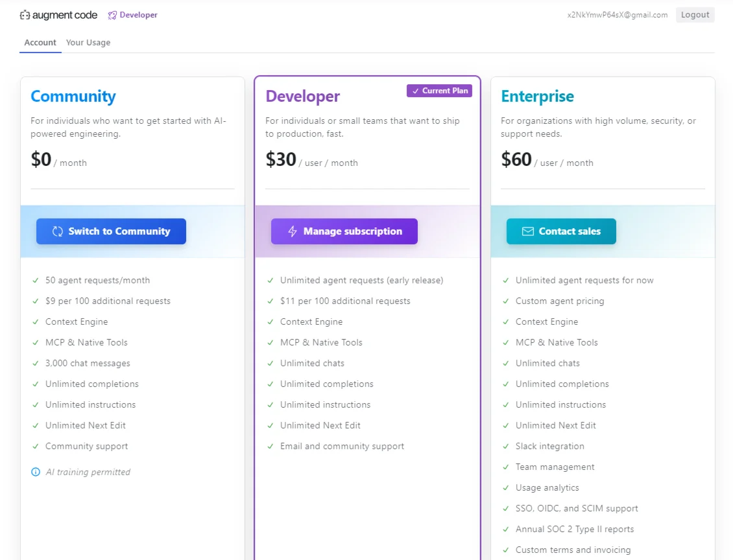Click Switch to Community button
Viewport: 733px width, 560px height.
112,231
